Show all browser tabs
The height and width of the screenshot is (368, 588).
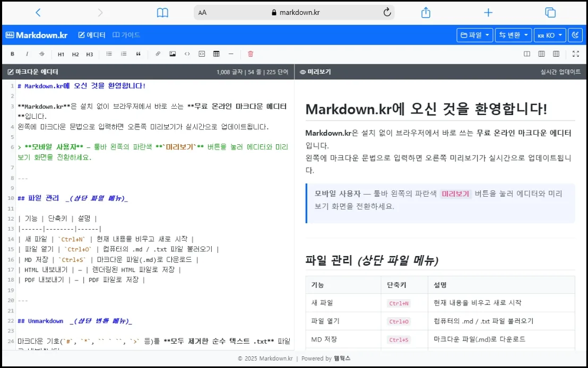(x=550, y=12)
